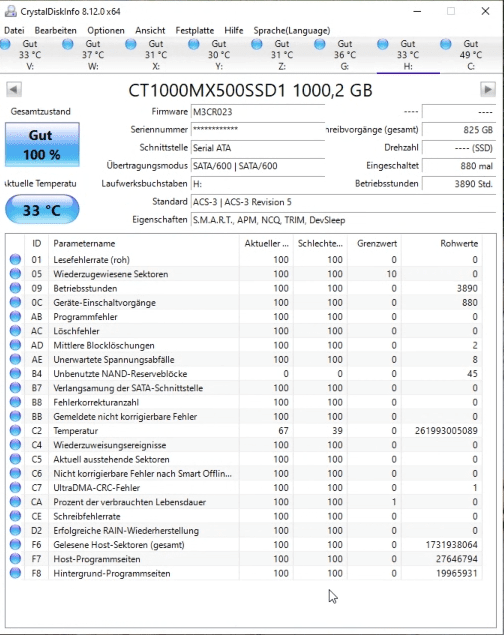Screen dimensions: 504x635
Task: Click the Eingeschaltet value 880 mal
Action: [x=459, y=166]
